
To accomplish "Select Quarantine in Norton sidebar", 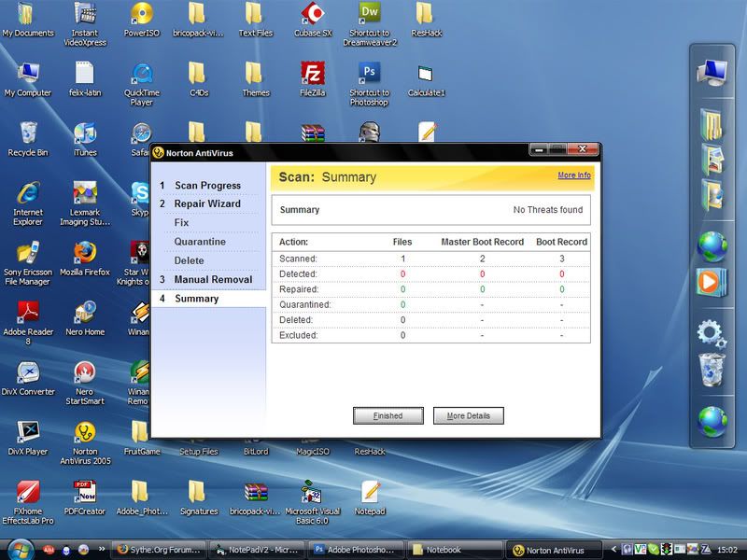I will tap(200, 242).
